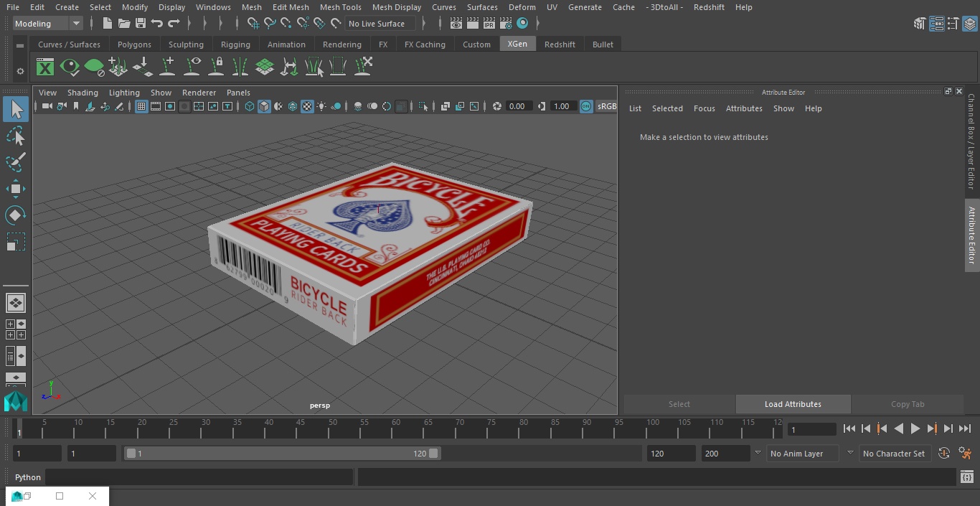Open scene folder icon
Image resolution: width=980 pixels, height=506 pixels.
pos(124,24)
